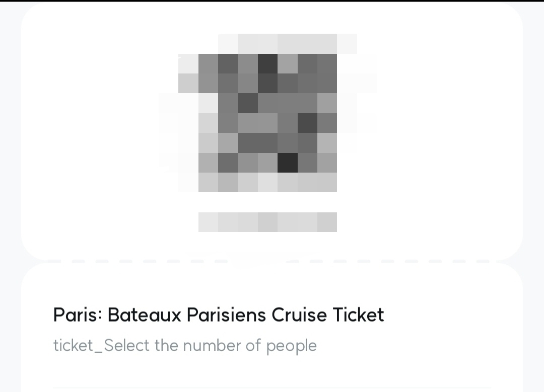
Task: Click the ticket_Select the number of people text
Action: tap(185, 345)
